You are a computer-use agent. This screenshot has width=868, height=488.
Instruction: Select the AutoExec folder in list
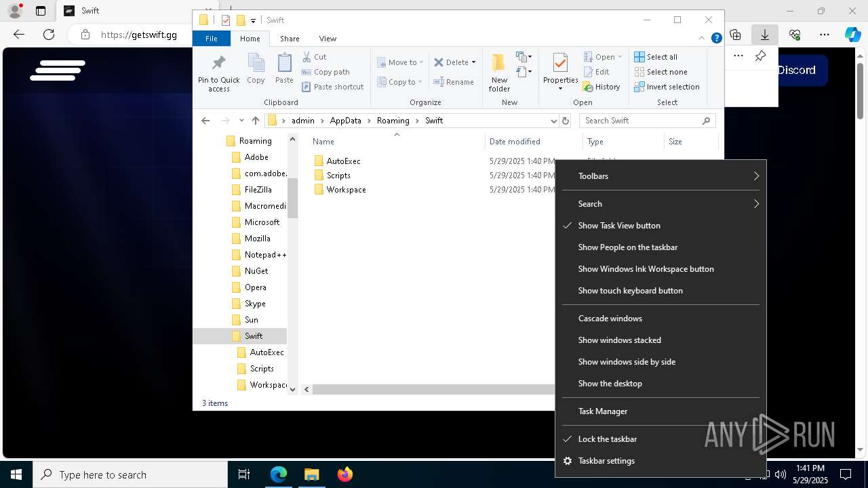[343, 161]
